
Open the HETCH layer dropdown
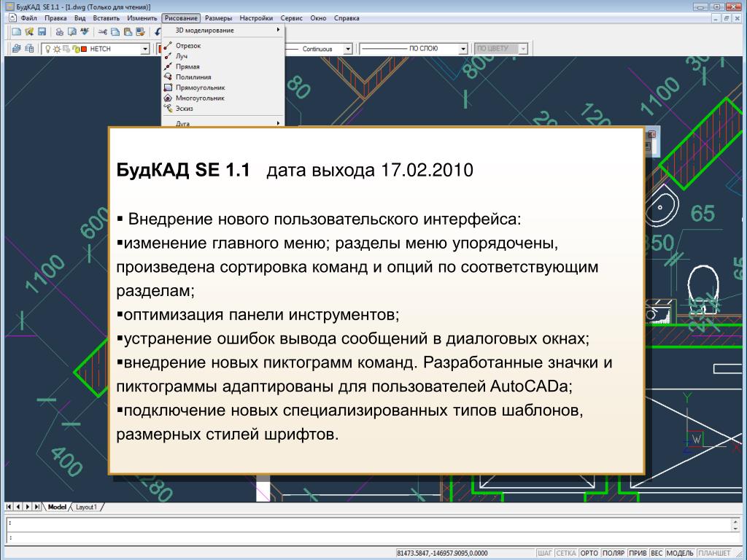[145, 49]
